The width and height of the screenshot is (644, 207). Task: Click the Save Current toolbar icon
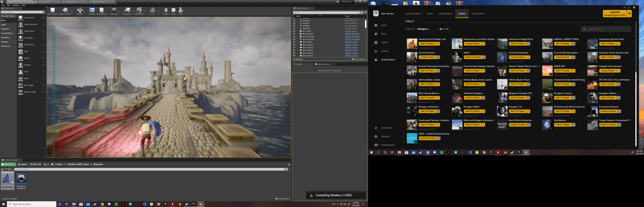(x=53, y=11)
